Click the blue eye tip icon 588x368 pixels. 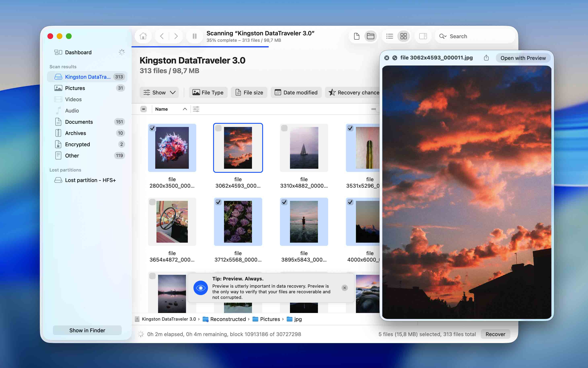(x=200, y=288)
